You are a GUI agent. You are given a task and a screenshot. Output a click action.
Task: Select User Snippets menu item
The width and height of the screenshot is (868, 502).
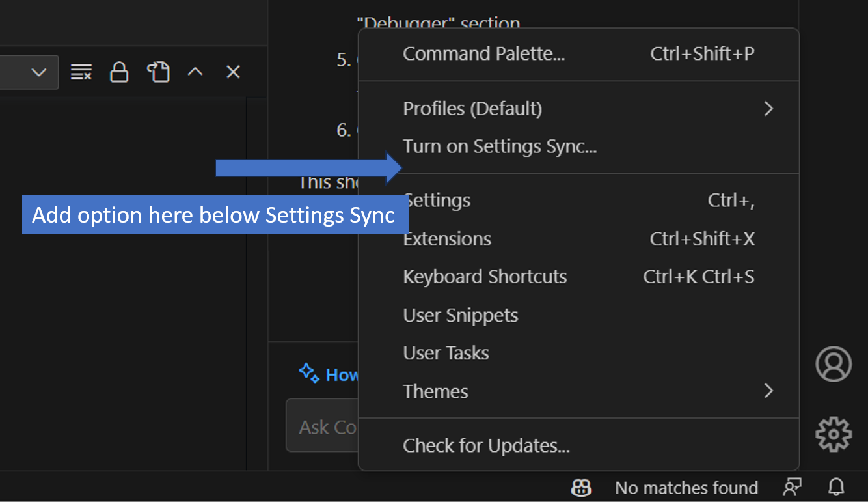point(578,315)
